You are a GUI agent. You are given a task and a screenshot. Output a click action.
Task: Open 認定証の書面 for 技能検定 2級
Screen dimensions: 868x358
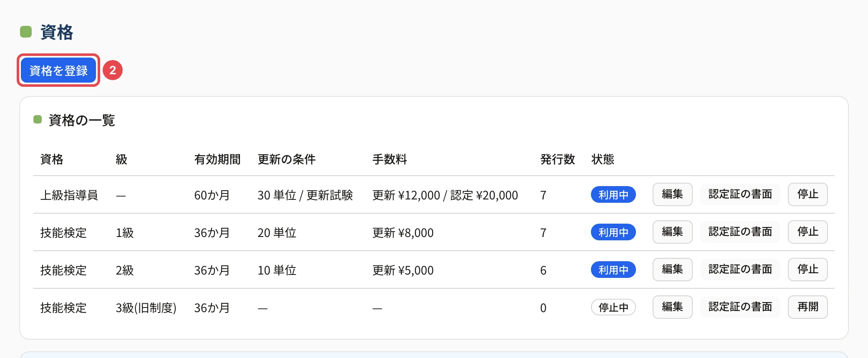pos(740,270)
